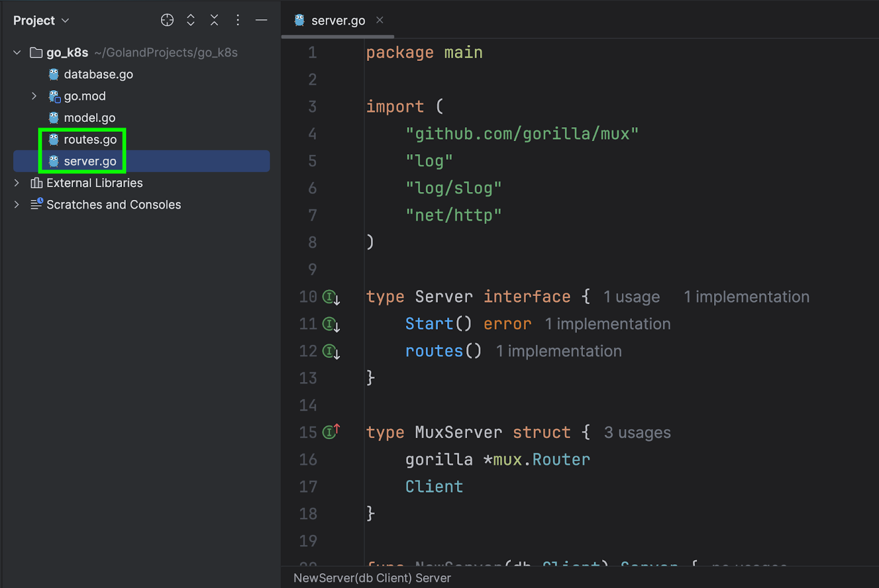Close the server.go editor tab

click(x=380, y=20)
